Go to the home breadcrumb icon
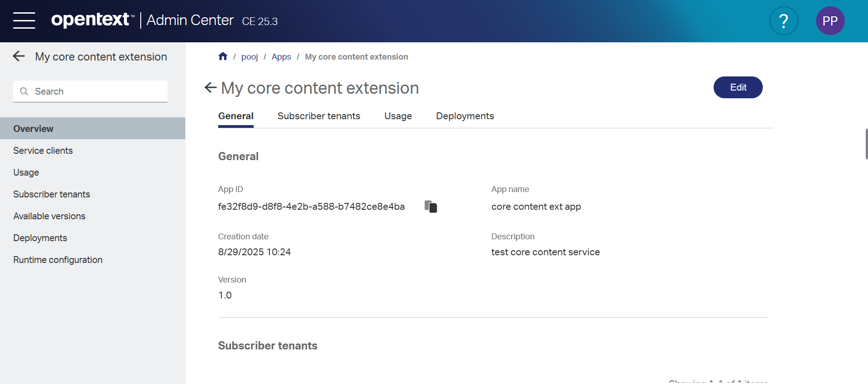 tap(223, 56)
